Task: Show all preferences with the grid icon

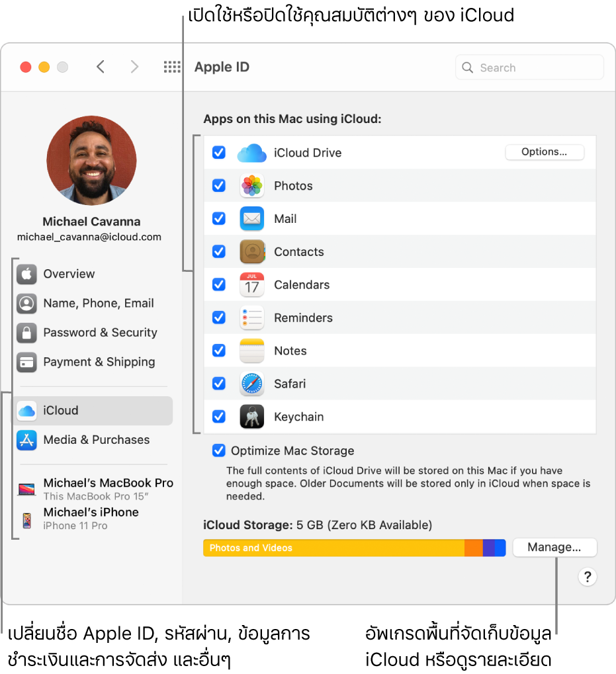Action: pyautogui.click(x=172, y=67)
